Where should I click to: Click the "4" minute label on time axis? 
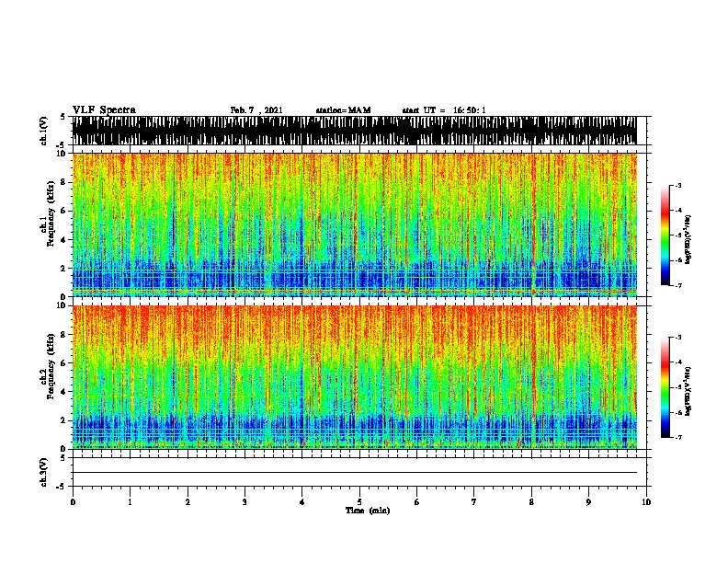click(302, 502)
